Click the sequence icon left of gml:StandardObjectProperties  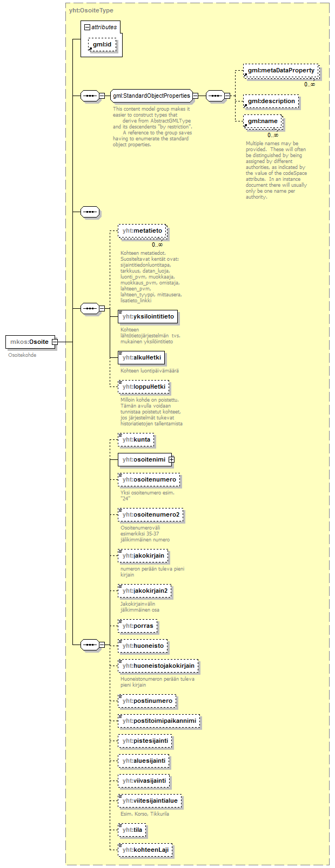point(89,96)
